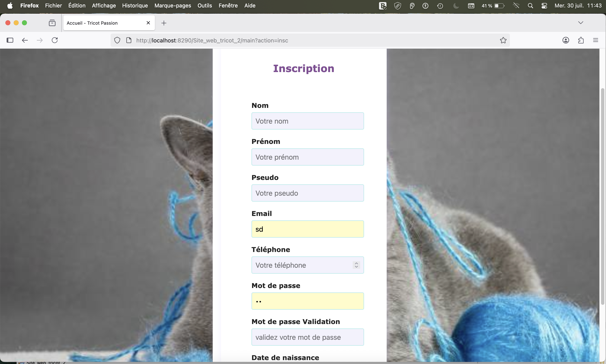Open Firefox View left of the tab
The height and width of the screenshot is (364, 606).
(52, 23)
